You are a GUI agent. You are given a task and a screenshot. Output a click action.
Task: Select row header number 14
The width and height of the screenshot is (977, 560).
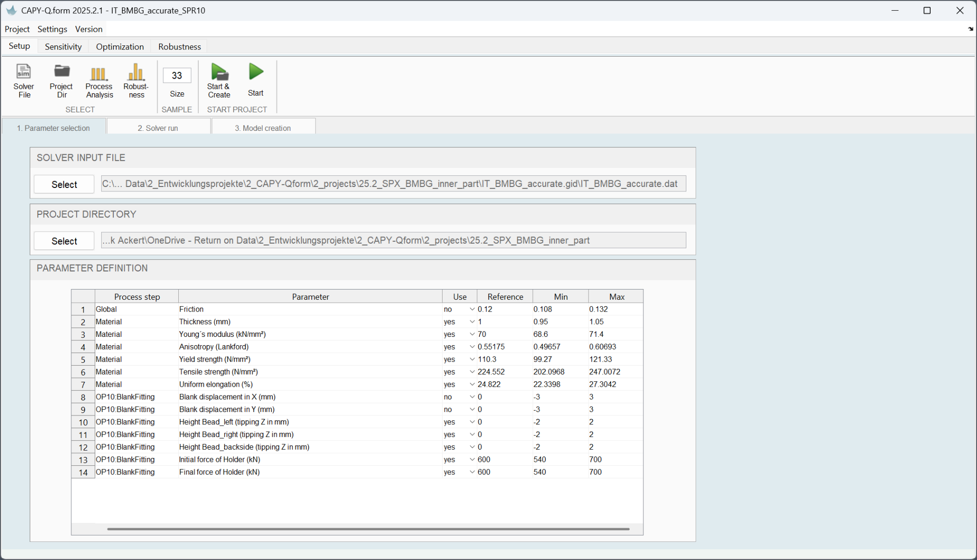tap(83, 473)
